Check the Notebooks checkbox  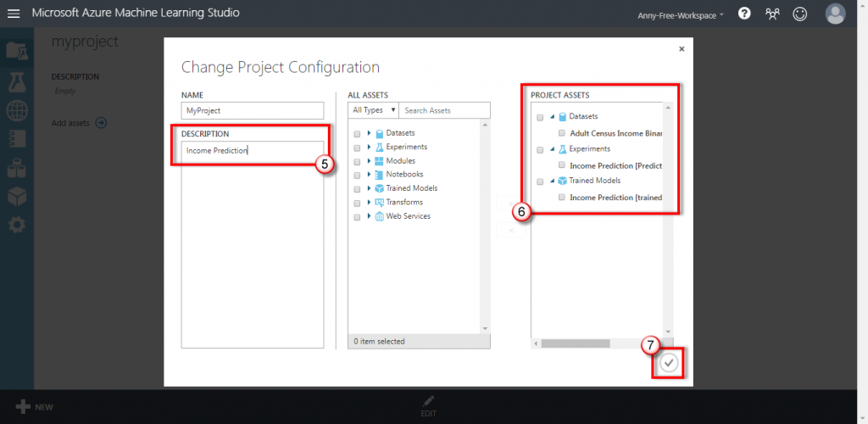coord(357,176)
